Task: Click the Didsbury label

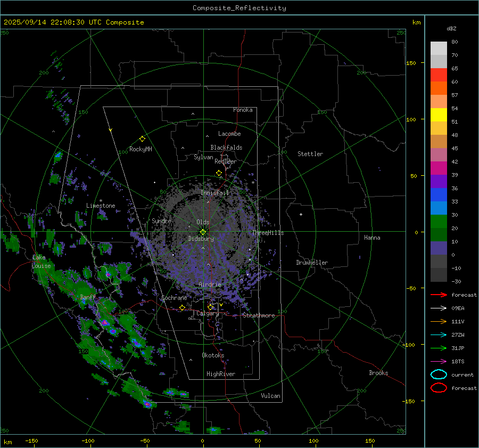Action: point(201,239)
